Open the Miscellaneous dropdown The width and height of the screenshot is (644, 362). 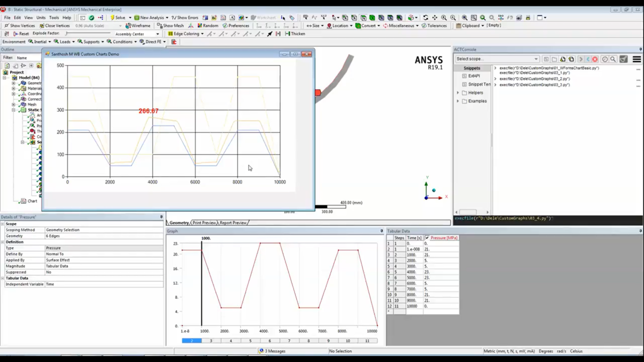(401, 26)
